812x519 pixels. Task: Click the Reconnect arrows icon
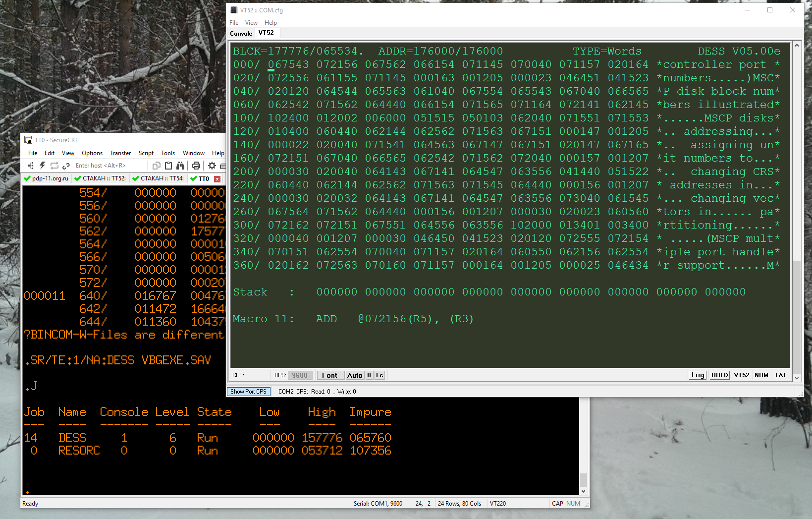54,166
